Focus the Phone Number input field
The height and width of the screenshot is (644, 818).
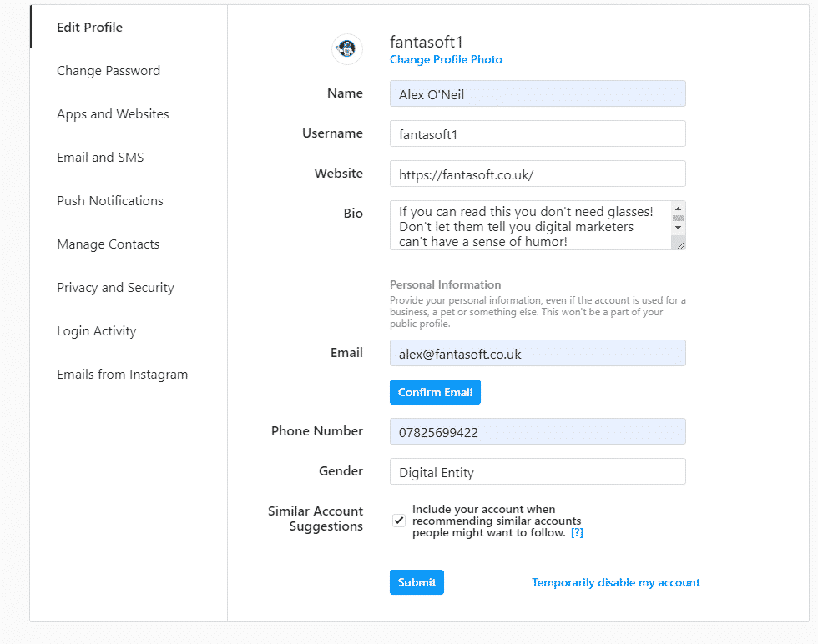point(538,432)
